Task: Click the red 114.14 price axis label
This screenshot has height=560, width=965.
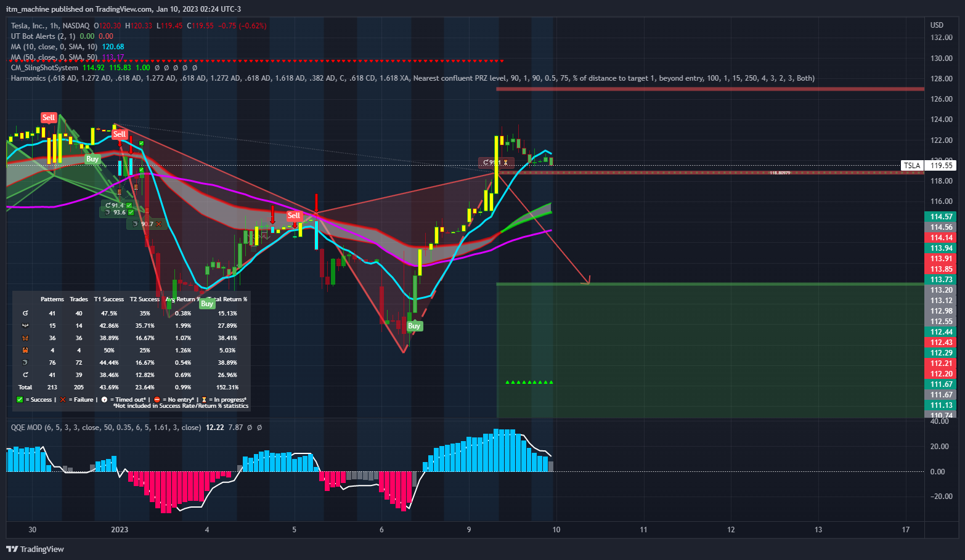Action: point(942,238)
